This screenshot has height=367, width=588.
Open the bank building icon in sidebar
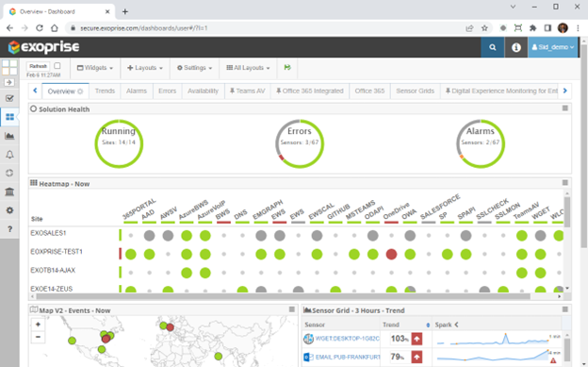coord(9,192)
